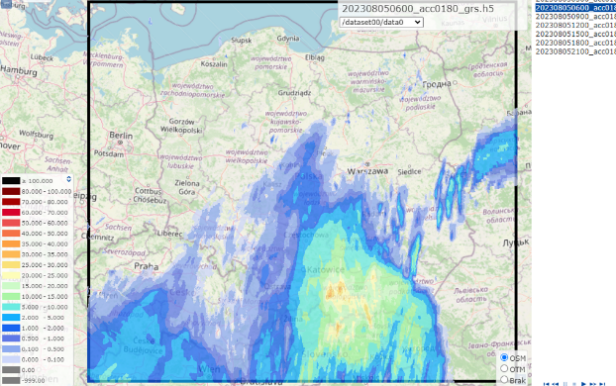Viewport: 616px width, 386px height.
Task: Select file 202308051200 in the list
Action: click(576, 25)
